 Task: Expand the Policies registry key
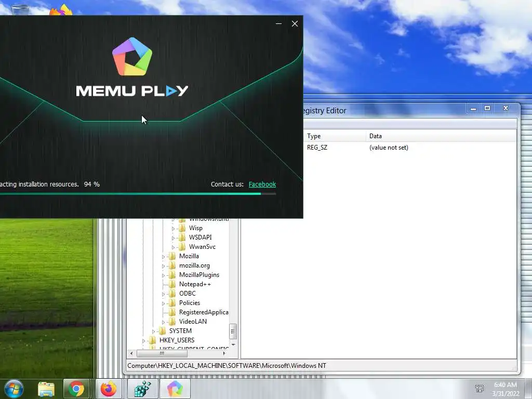point(163,303)
